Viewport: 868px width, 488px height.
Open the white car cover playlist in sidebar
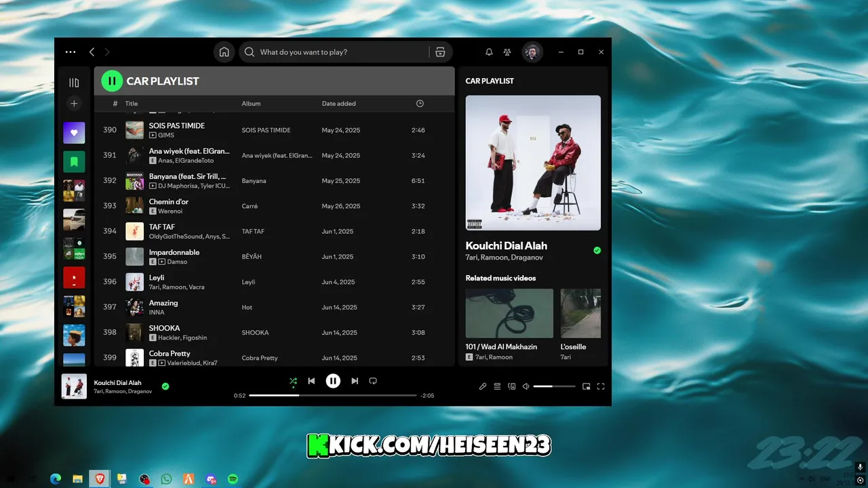(x=74, y=220)
